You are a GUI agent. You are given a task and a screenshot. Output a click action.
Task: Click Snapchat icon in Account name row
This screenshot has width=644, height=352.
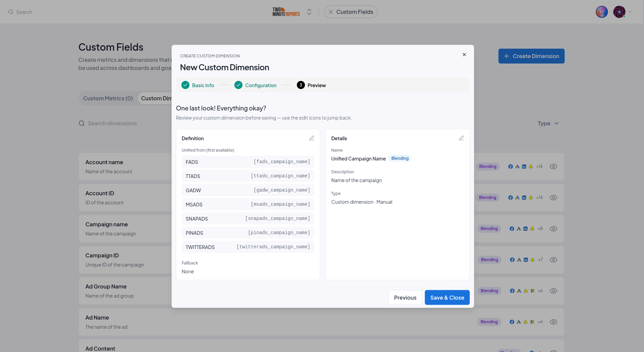(x=531, y=167)
